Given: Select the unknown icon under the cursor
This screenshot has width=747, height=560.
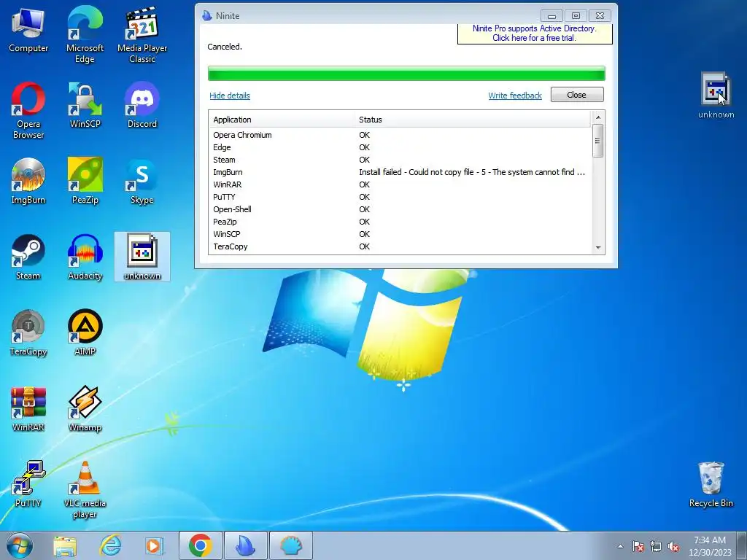Looking at the screenshot, I should (716, 96).
